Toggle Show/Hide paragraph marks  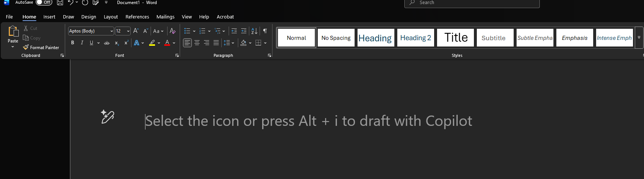tap(265, 31)
